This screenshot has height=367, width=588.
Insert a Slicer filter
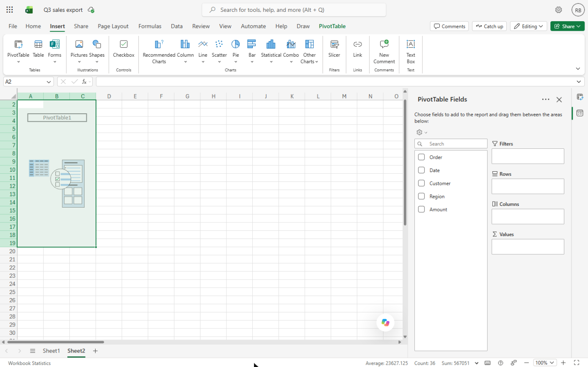click(334, 49)
